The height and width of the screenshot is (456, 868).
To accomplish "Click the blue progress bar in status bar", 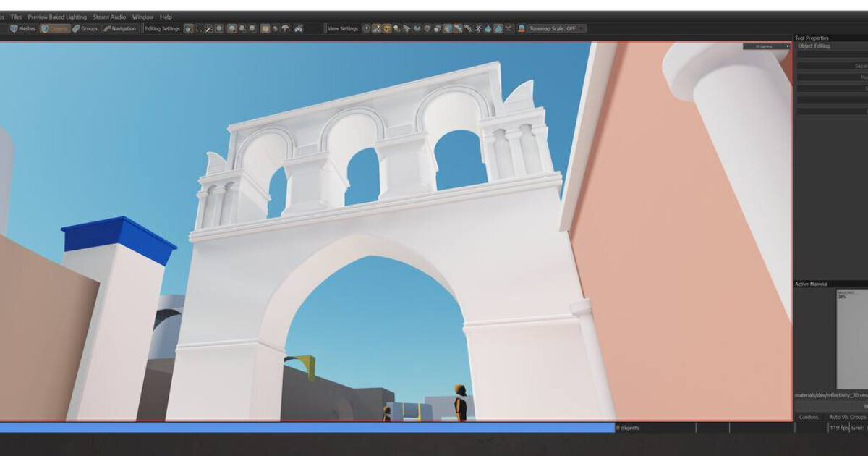I will (x=307, y=428).
